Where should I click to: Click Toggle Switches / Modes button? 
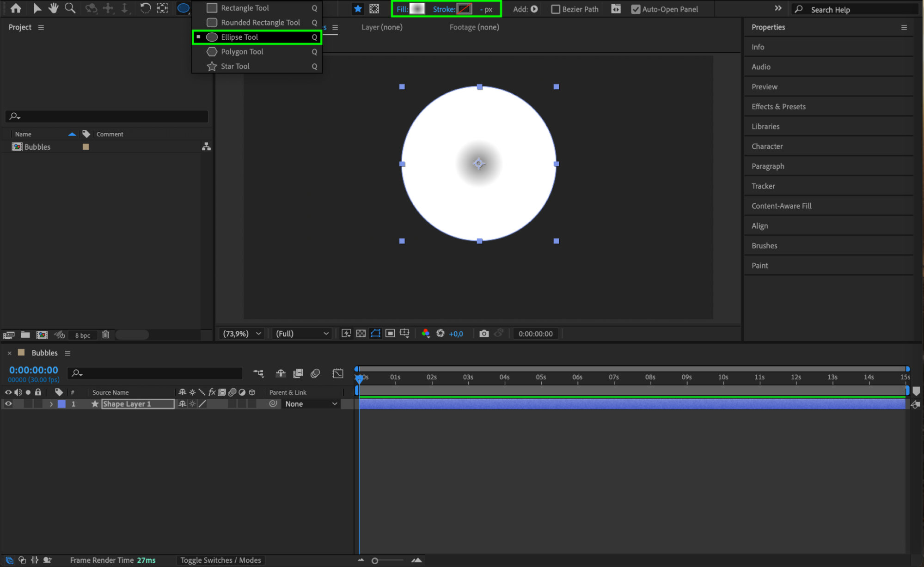(x=220, y=560)
